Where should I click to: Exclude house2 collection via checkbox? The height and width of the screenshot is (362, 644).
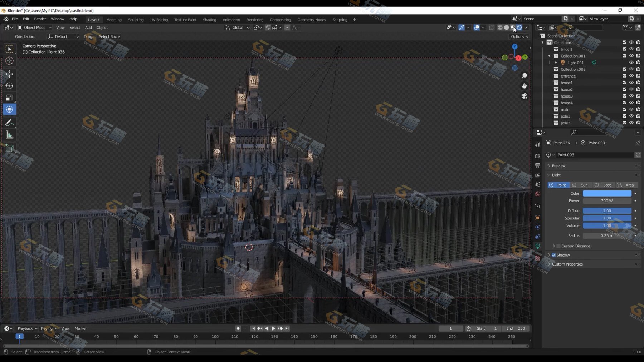point(625,89)
